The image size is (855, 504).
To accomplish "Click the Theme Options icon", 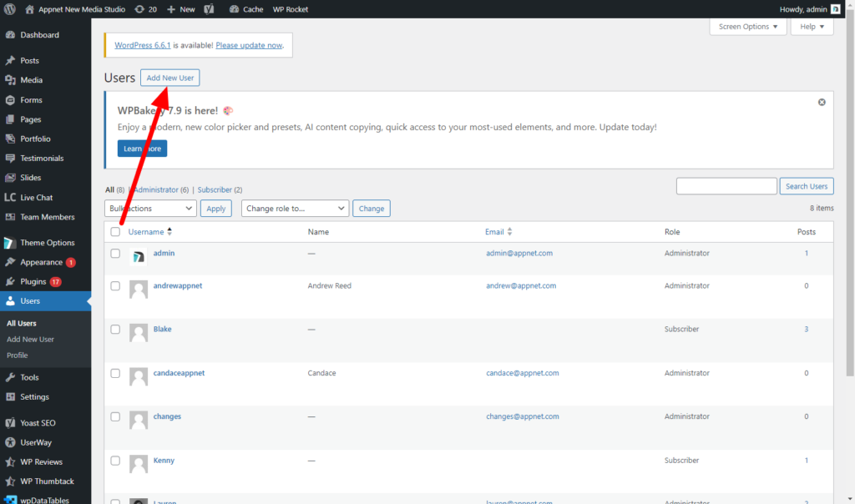I will coord(10,243).
